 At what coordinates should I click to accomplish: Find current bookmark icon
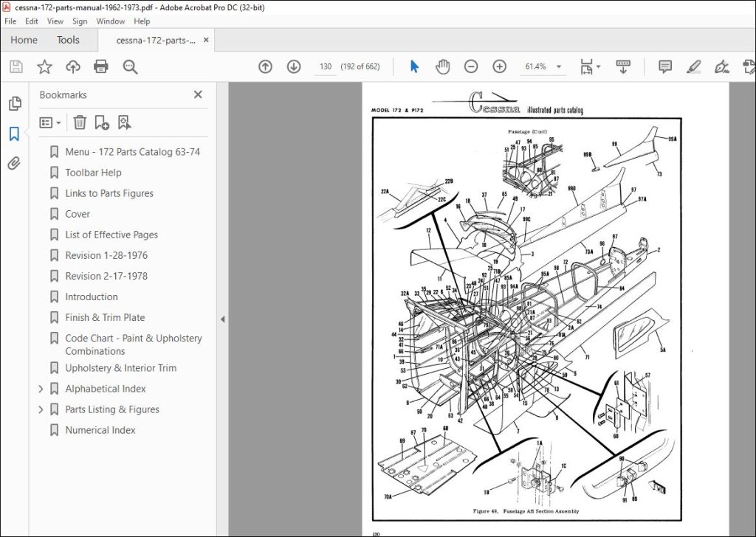pos(124,122)
